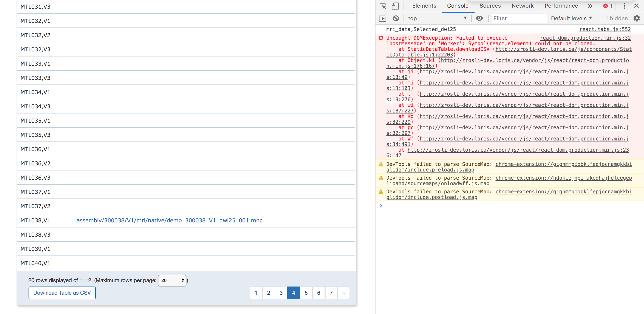This screenshot has height=314, width=644.
Task: Clear the console with the ban icon
Action: (x=396, y=18)
